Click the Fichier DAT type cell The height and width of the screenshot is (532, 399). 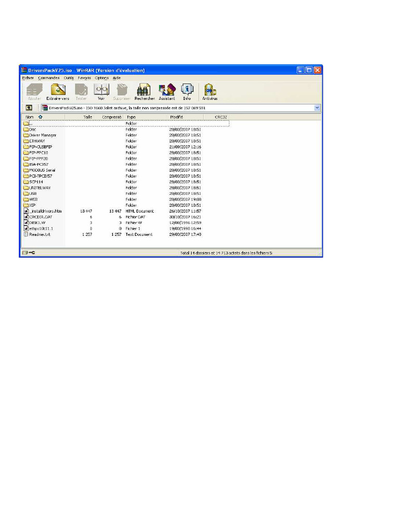[x=136, y=217]
